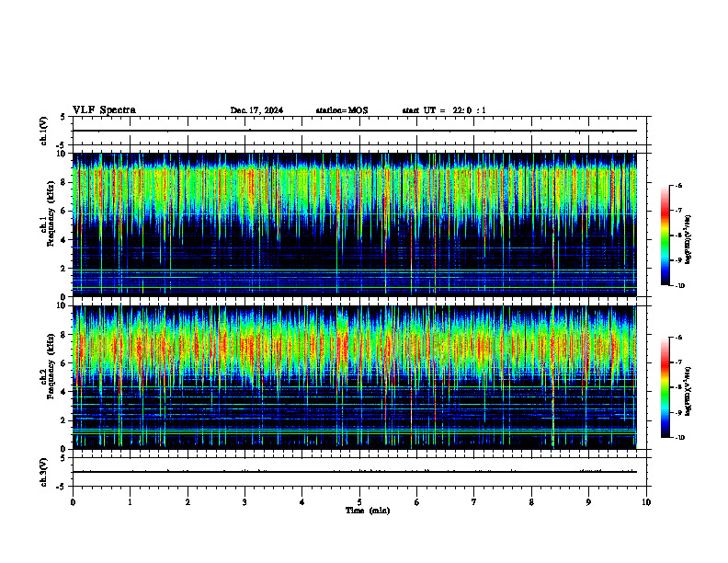Click the ch.1 color bar log(PSD) label
Viewport: 728px width, 563px height.
coord(688,240)
